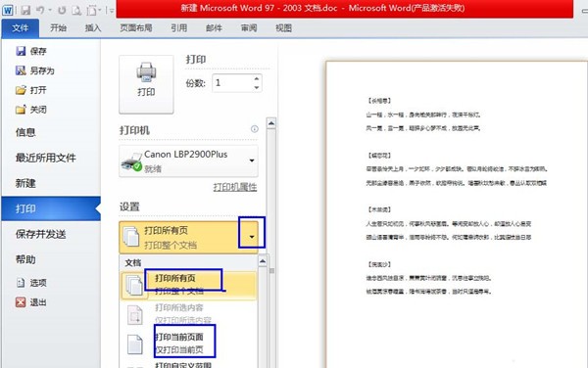Image resolution: width=588 pixels, height=368 pixels.
Task: Open Options from the left sidebar
Action: (x=31, y=283)
